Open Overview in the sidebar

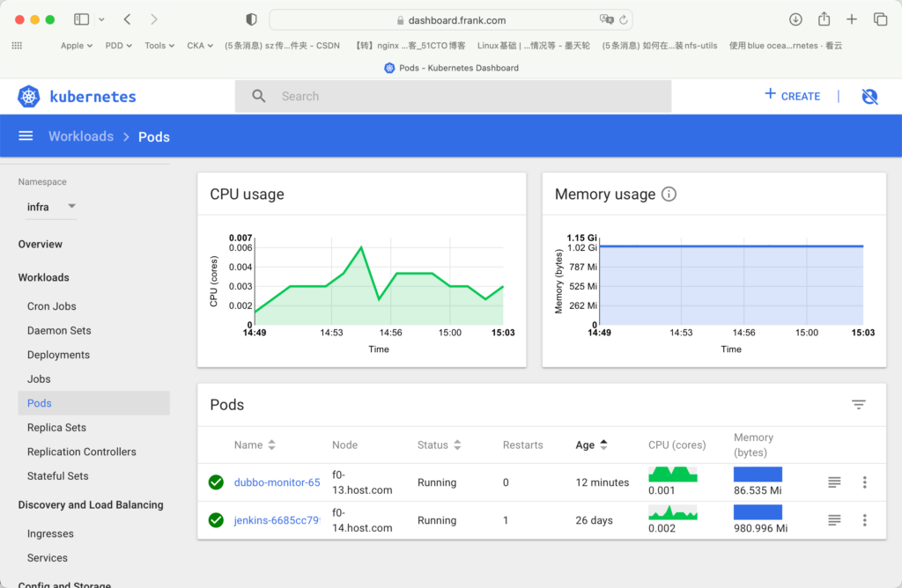coord(41,245)
